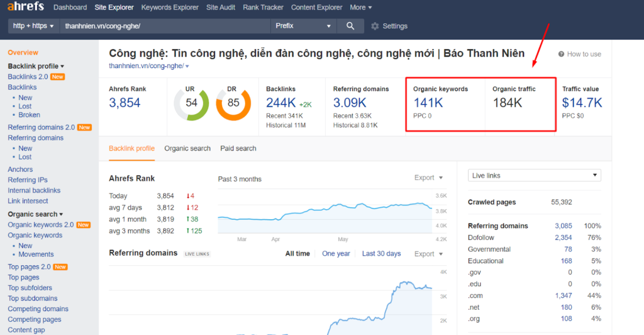This screenshot has height=335, width=644.
Task: Open Content gap in the sidebar
Action: coord(26,330)
